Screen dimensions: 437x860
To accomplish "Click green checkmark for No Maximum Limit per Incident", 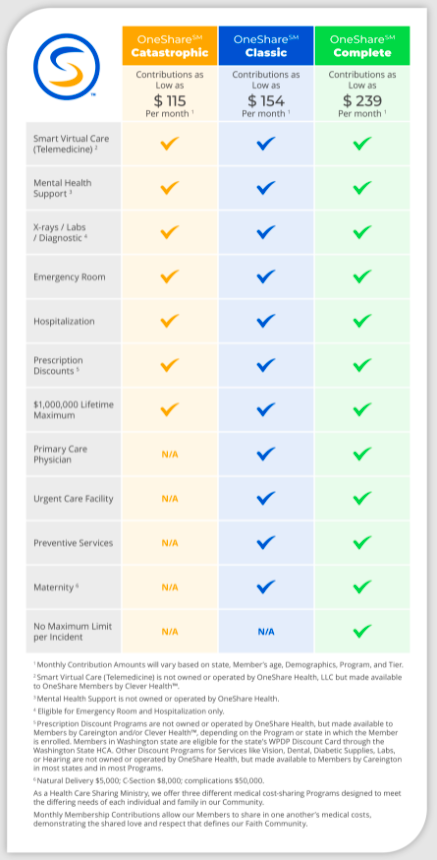I will coord(362,631).
